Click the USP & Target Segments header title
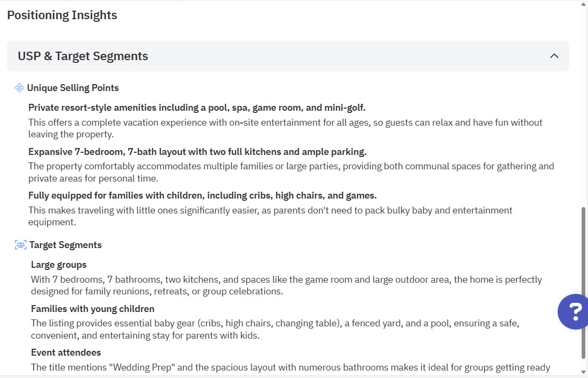This screenshot has width=588, height=378. pos(83,56)
